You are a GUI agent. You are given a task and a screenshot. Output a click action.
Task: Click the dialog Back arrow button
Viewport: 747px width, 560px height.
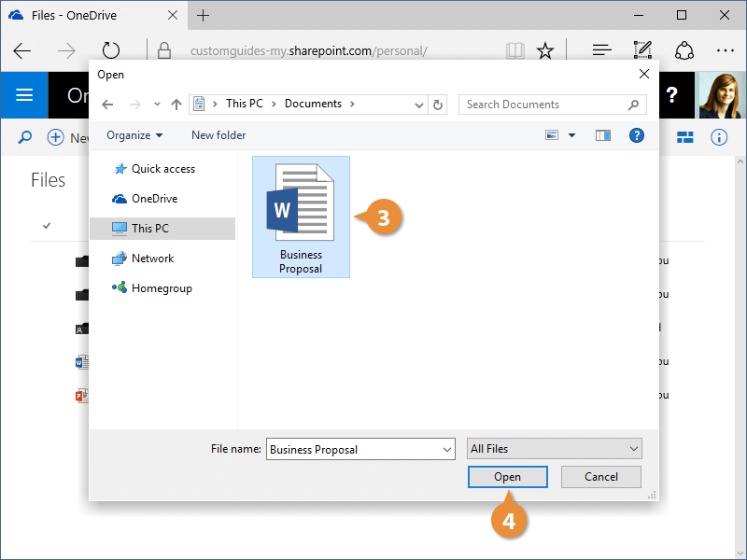coord(108,105)
